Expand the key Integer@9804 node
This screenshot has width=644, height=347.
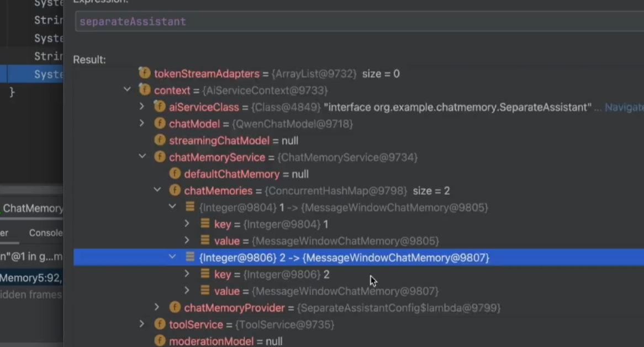point(187,223)
